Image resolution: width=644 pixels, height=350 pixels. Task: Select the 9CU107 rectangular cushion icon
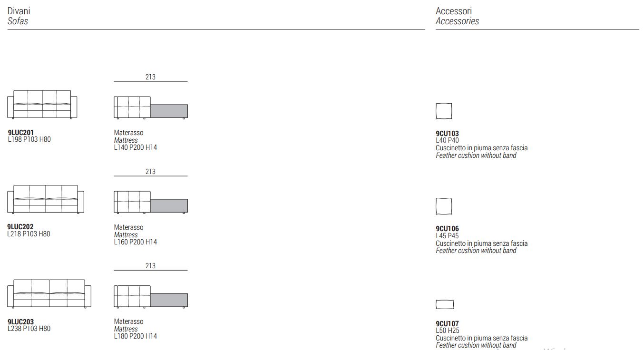click(444, 304)
